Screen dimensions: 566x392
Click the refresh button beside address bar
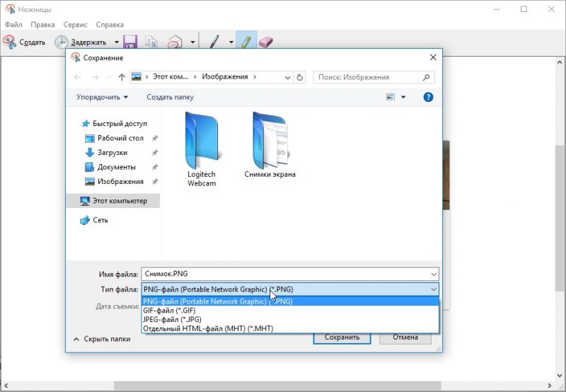pyautogui.click(x=300, y=77)
